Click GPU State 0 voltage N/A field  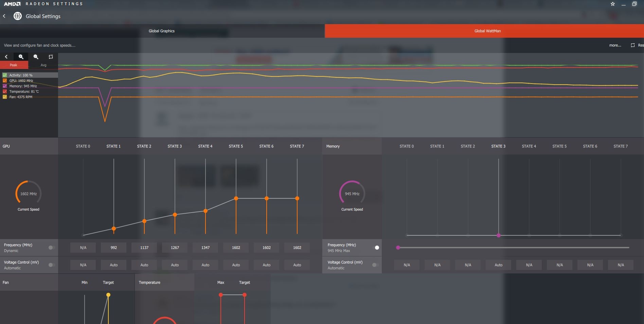point(83,265)
